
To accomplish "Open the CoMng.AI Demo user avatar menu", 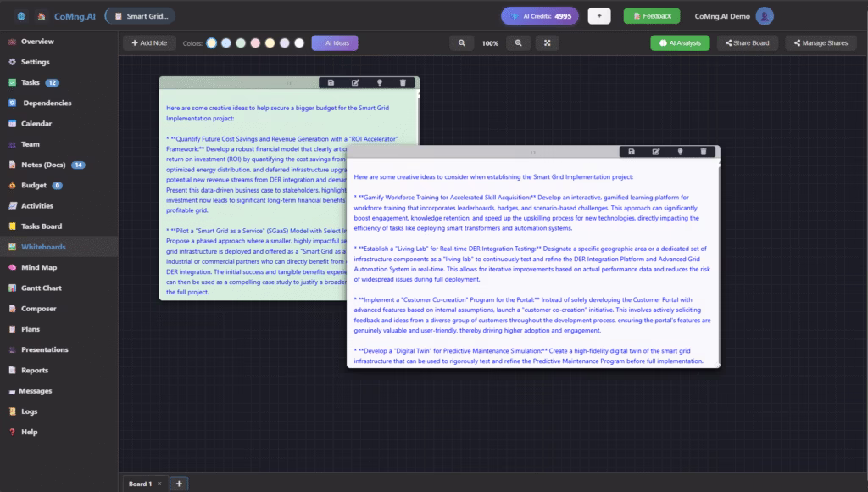I will tap(765, 16).
